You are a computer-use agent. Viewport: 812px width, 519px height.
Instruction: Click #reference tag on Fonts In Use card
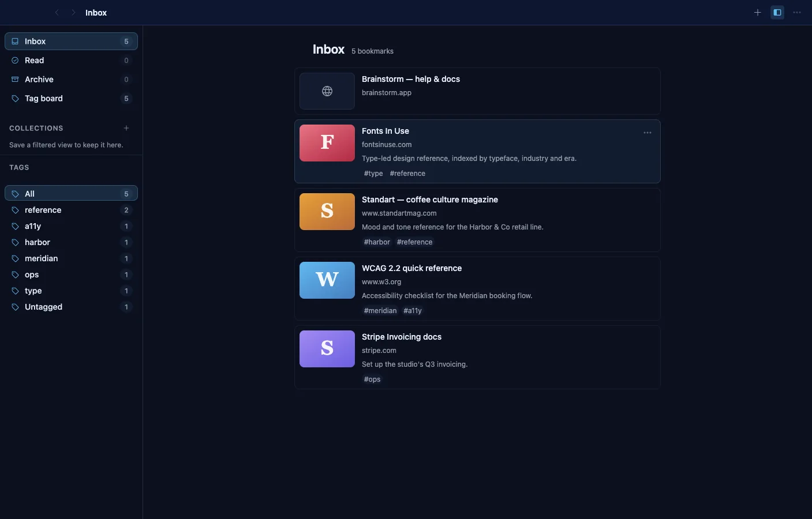407,174
